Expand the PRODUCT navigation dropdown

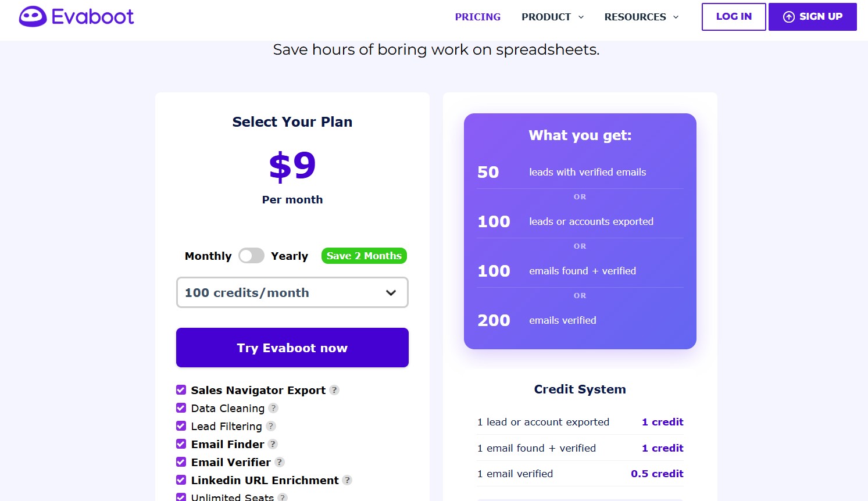552,17
